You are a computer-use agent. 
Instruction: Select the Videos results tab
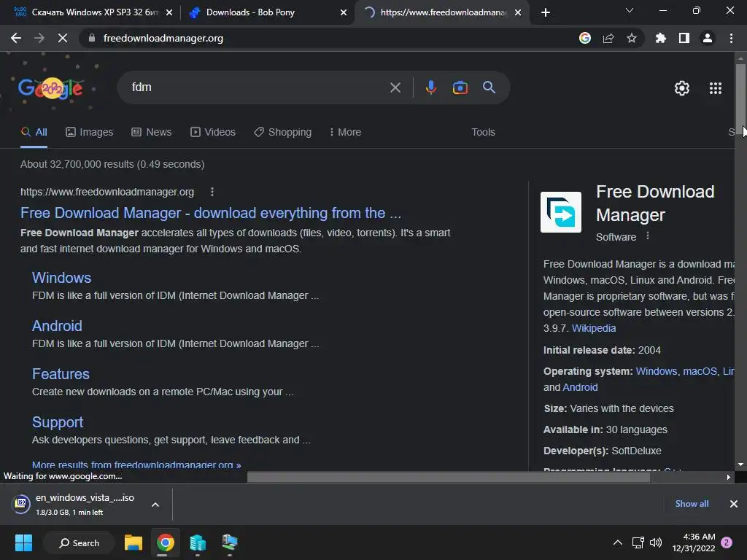(213, 133)
